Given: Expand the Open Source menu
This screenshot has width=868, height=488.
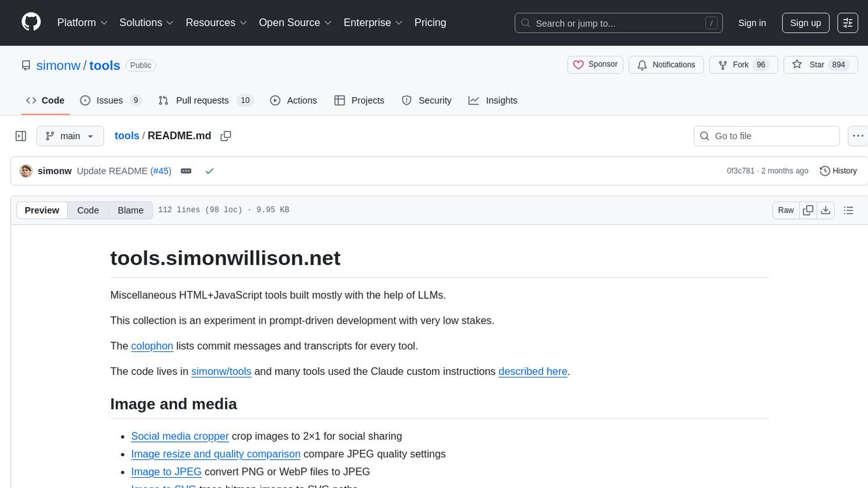Looking at the screenshot, I should click(296, 22).
